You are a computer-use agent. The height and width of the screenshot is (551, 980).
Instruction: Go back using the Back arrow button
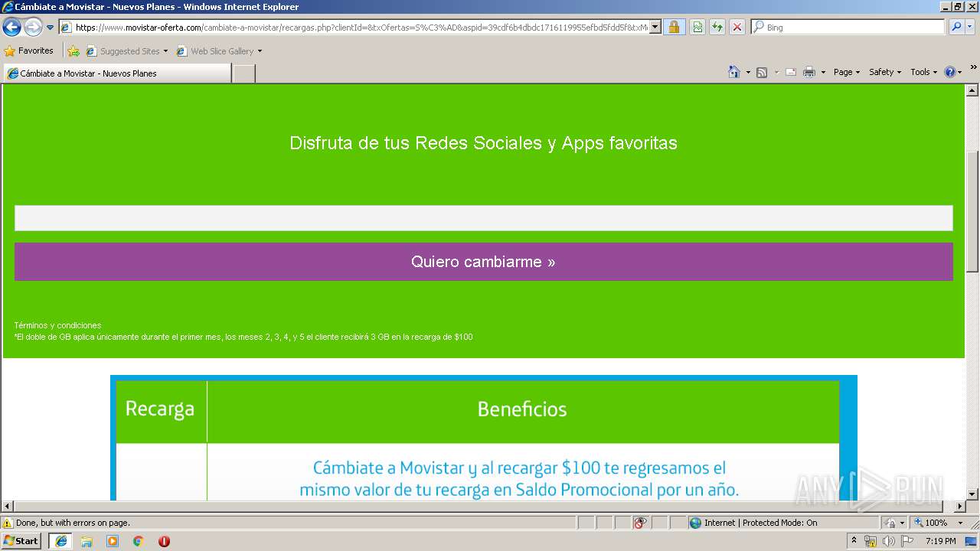[x=12, y=28]
